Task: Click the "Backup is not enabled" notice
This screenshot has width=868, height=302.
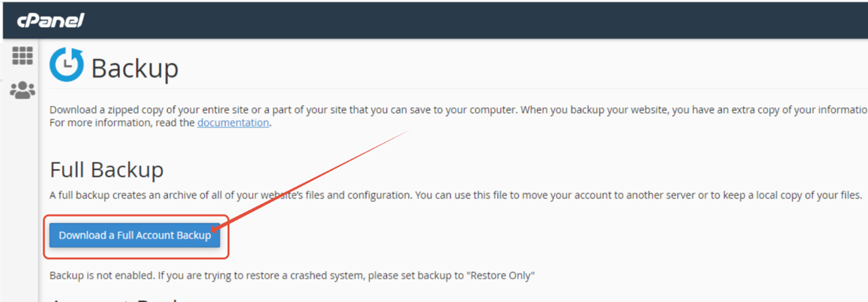Action: [x=292, y=276]
